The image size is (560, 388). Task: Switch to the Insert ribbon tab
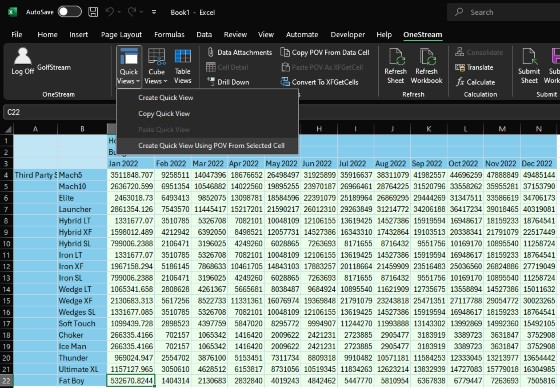click(79, 34)
